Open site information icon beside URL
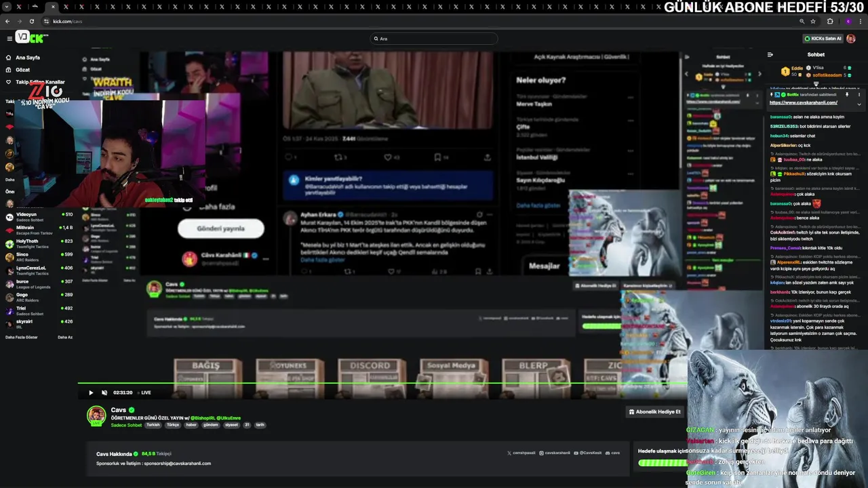Image resolution: width=868 pixels, height=488 pixels. click(47, 21)
